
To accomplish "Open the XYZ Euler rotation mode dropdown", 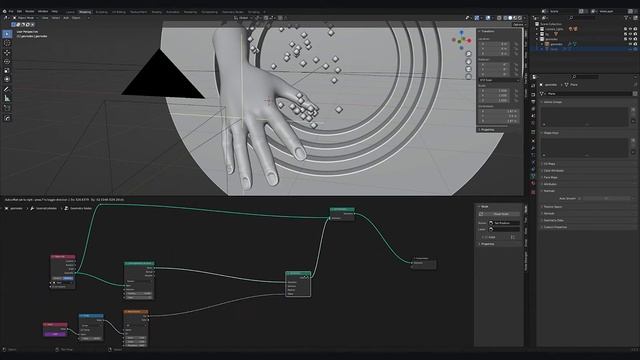I will (499, 80).
